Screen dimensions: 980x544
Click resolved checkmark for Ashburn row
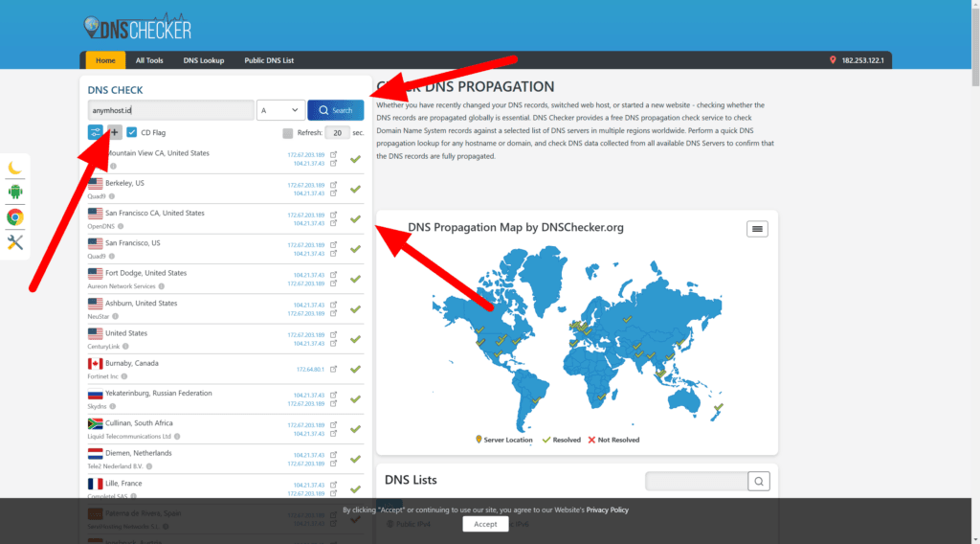(x=356, y=309)
